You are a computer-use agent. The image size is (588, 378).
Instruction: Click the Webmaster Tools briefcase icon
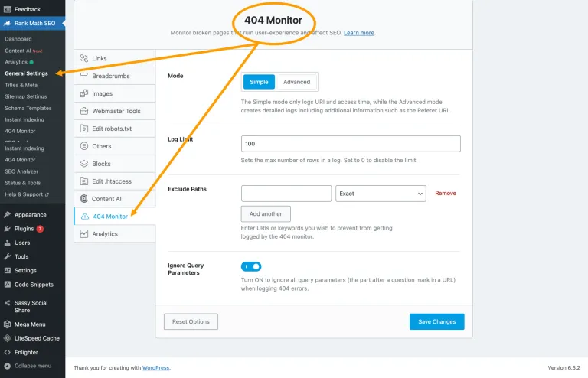click(84, 111)
